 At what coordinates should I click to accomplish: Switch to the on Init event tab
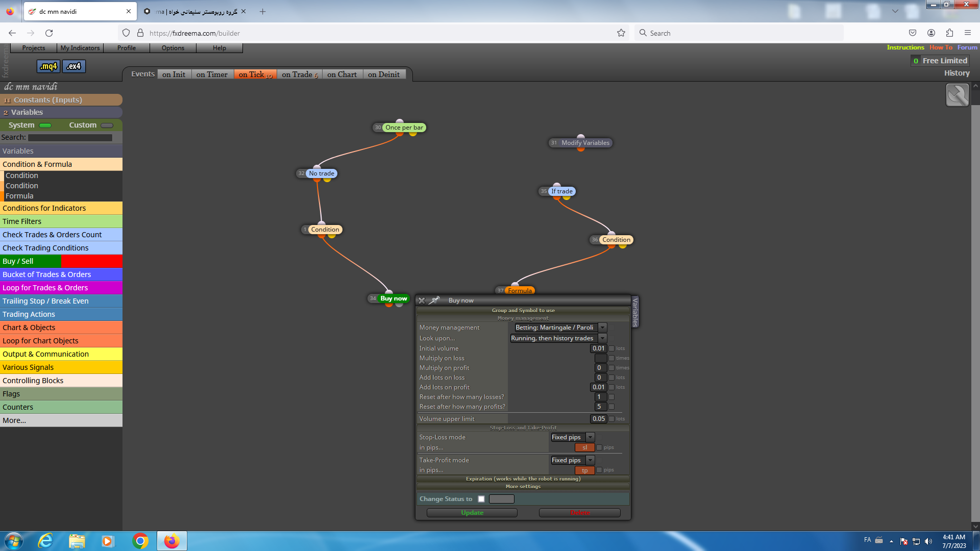pos(174,74)
